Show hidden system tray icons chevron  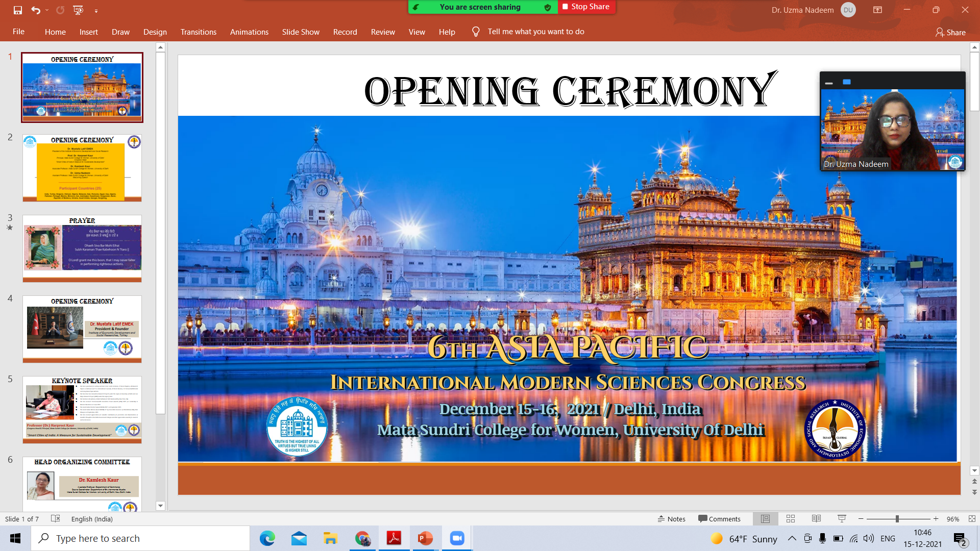pos(792,538)
